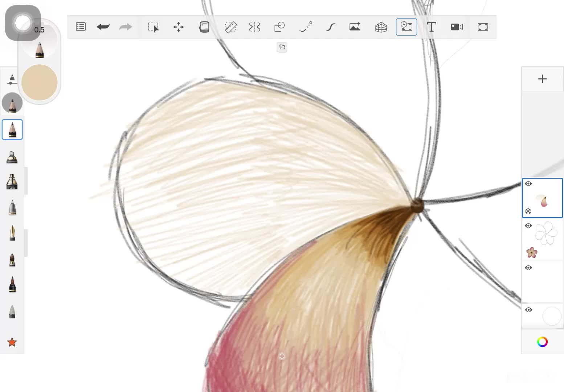Viewport: 564px width, 392px height.
Task: Toggle the Symmetry tool
Action: coord(255,27)
